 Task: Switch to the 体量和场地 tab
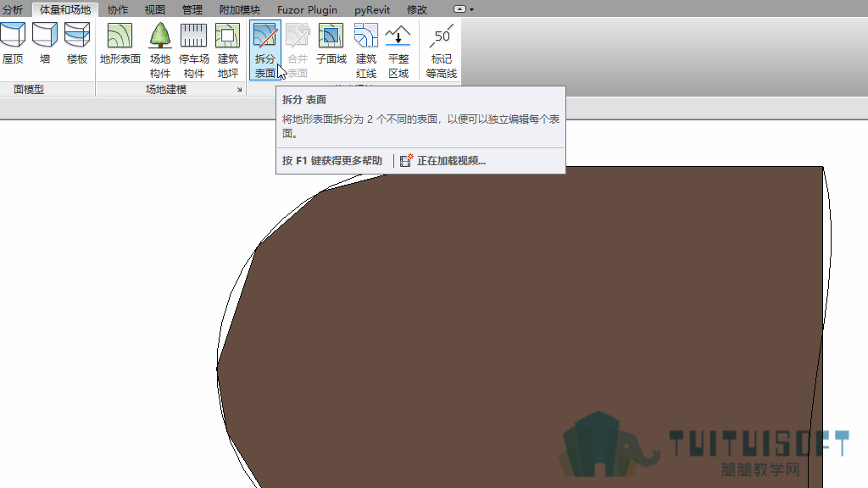65,9
